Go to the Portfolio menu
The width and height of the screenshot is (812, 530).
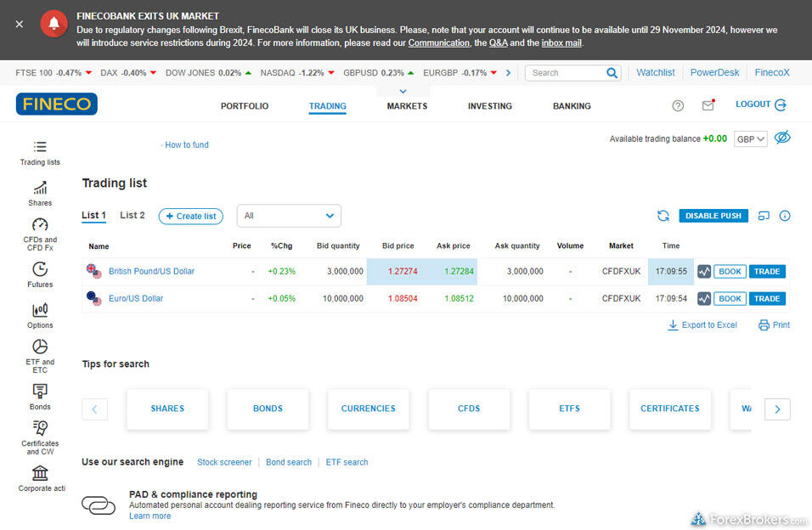245,106
